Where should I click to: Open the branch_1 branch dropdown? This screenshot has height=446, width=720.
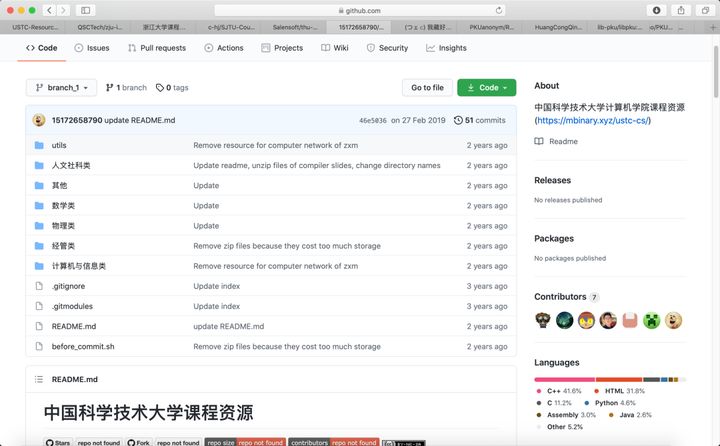coord(62,88)
